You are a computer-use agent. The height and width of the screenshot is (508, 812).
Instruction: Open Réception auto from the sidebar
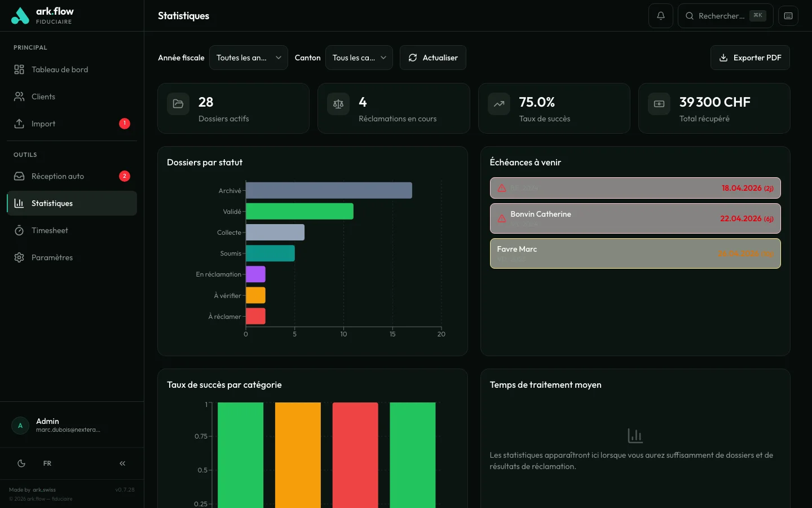click(58, 176)
